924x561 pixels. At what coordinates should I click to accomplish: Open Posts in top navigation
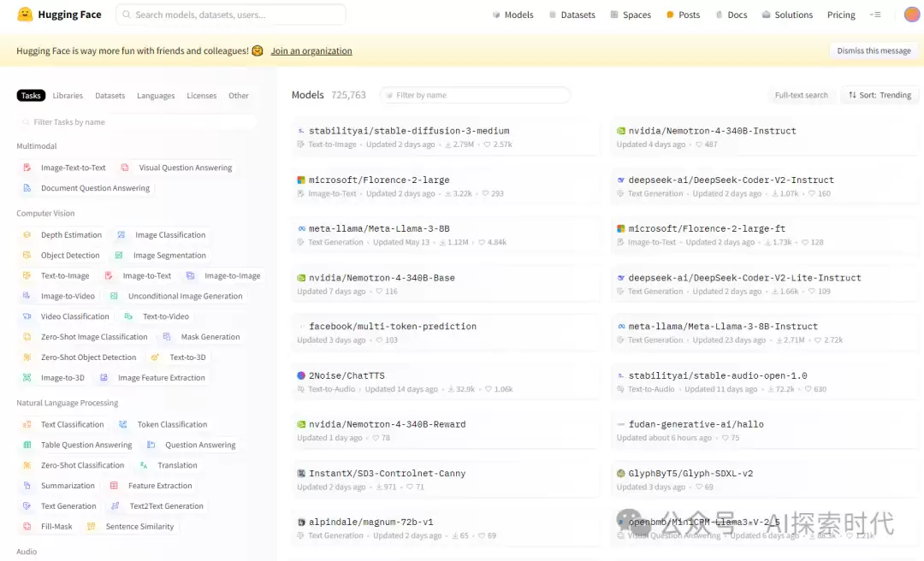pyautogui.click(x=683, y=15)
